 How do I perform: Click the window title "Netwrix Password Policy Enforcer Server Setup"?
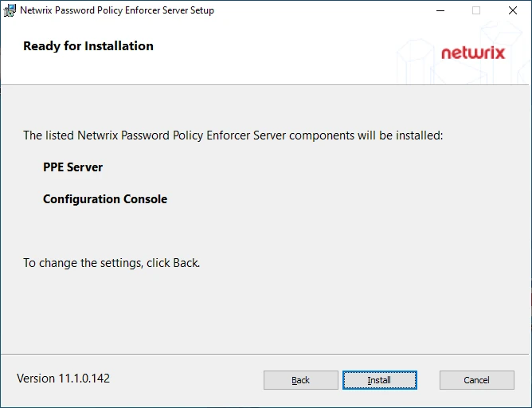(x=117, y=10)
